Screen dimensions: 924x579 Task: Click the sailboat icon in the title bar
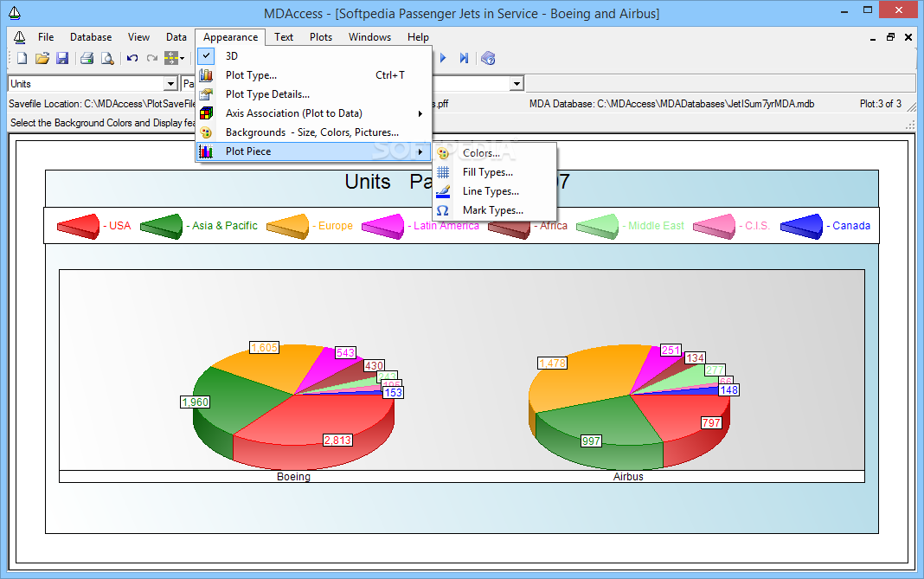pos(15,12)
